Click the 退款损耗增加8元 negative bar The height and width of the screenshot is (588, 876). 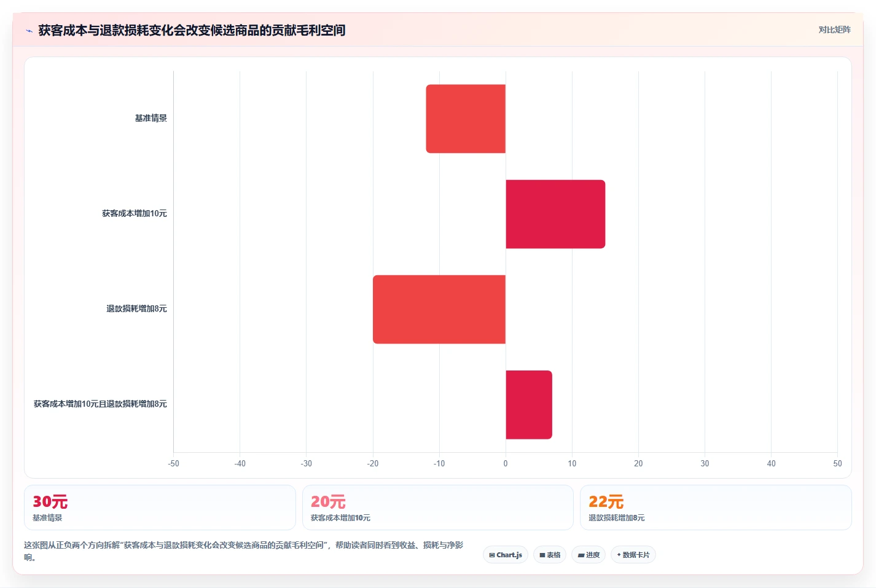[439, 309]
